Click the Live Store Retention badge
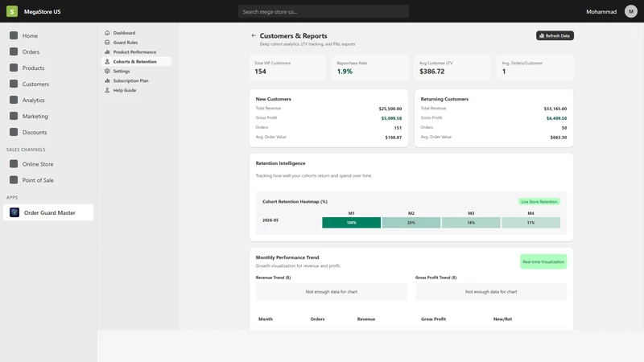644x362 pixels. click(539, 202)
